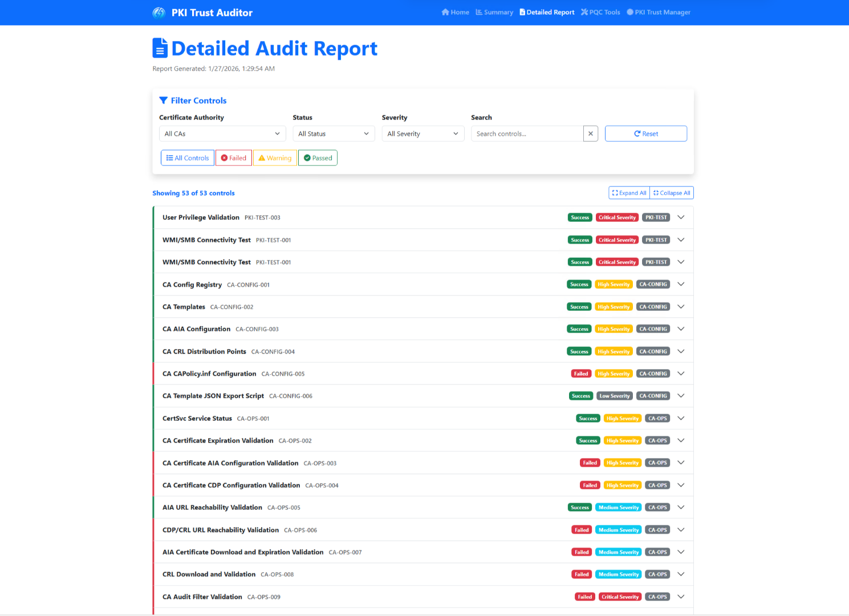Open the All Severity dropdown

423,133
